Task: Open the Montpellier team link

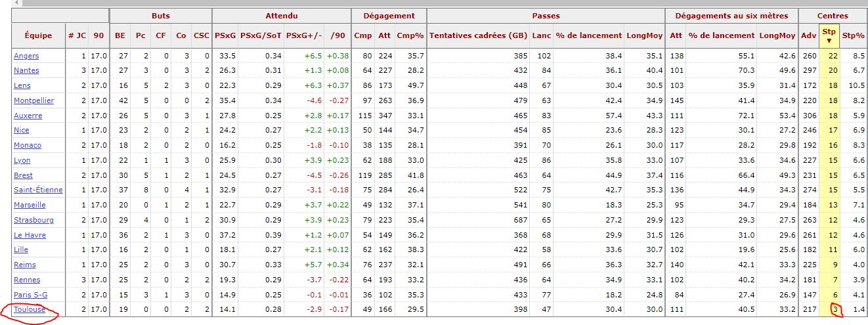Action: (33, 100)
